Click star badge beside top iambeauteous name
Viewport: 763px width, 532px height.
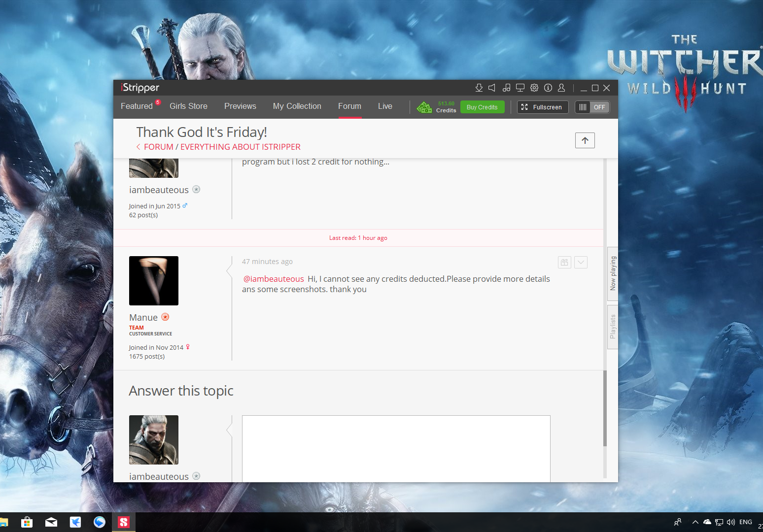pyautogui.click(x=196, y=190)
